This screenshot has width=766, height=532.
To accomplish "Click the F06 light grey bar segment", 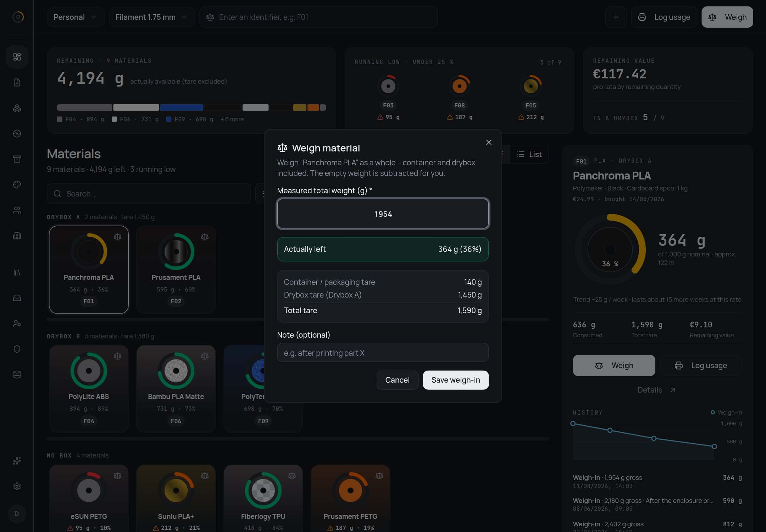I will click(x=136, y=107).
